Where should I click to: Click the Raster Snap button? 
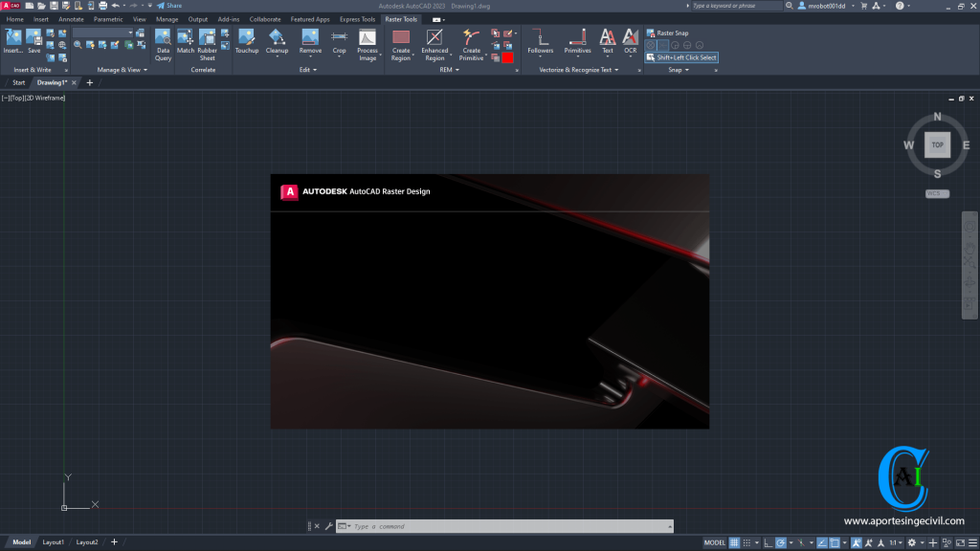[667, 33]
